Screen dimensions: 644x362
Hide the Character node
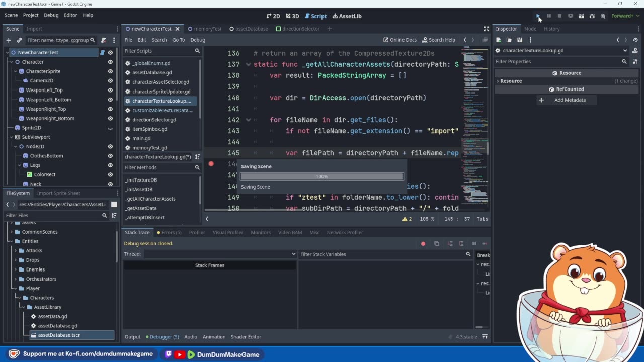pyautogui.click(x=110, y=62)
